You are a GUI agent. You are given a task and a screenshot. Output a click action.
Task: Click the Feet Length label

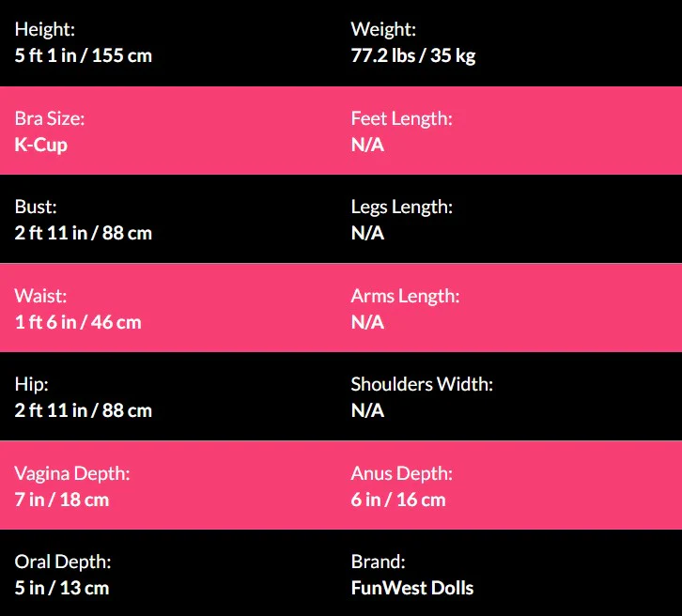401,119
